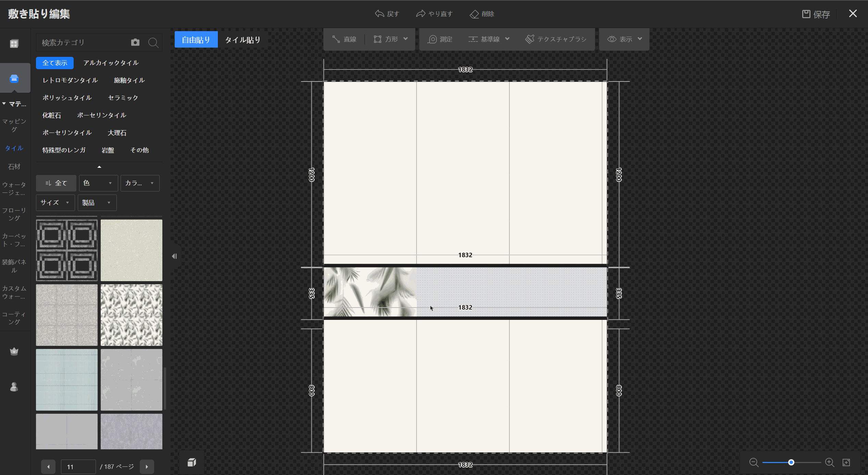
Task: Go to previous page of materials
Action: [x=48, y=467]
